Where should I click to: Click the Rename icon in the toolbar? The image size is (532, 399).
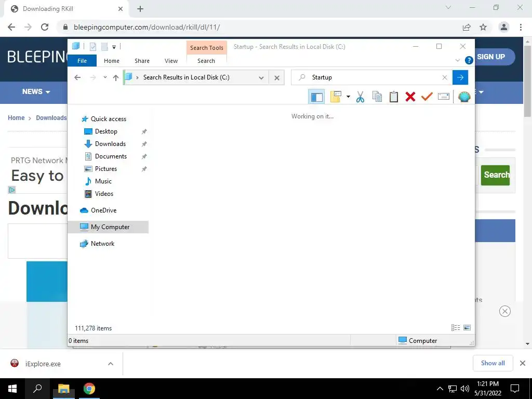click(x=444, y=97)
